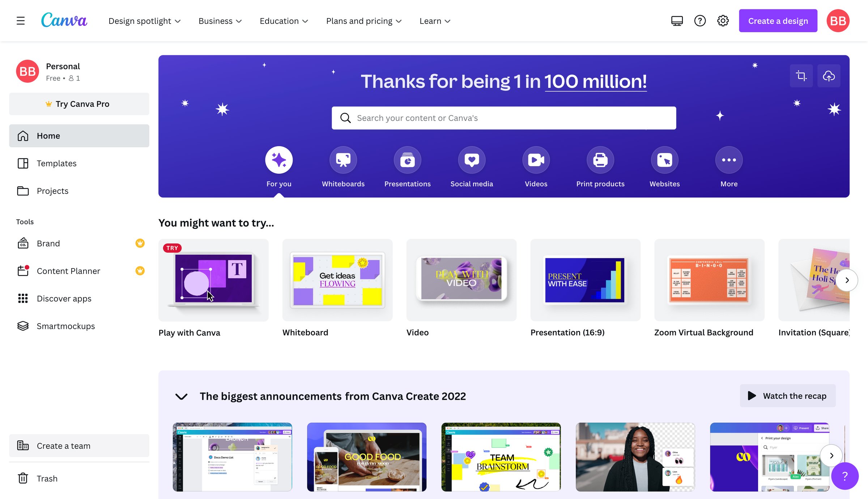
Task: Open the desktop app download icon
Action: pos(677,21)
